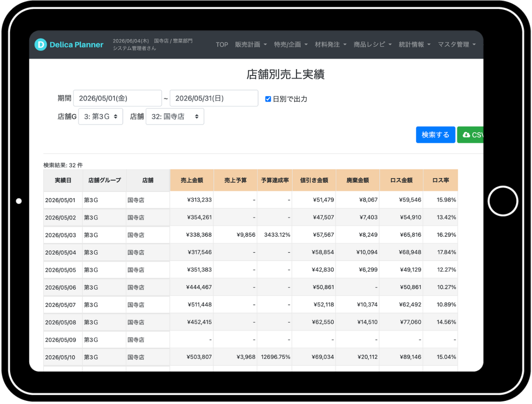532x404 pixels.
Task: Expand the 商品レシピ menu
Action: pyautogui.click(x=372, y=44)
